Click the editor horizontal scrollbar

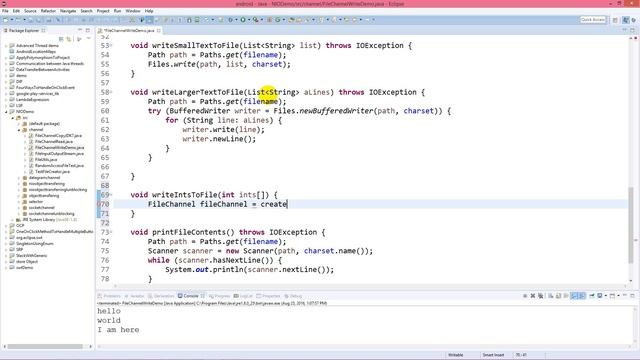pos(369,286)
